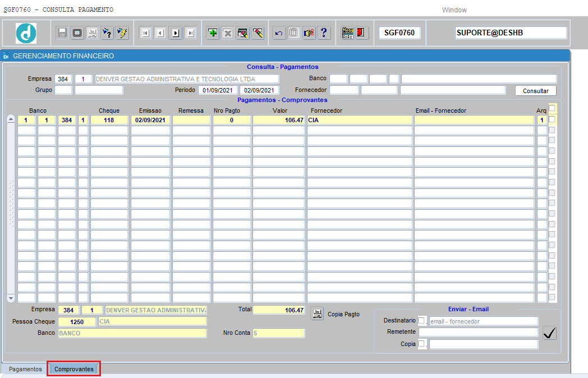Select the Cheque cell 118

pos(109,120)
